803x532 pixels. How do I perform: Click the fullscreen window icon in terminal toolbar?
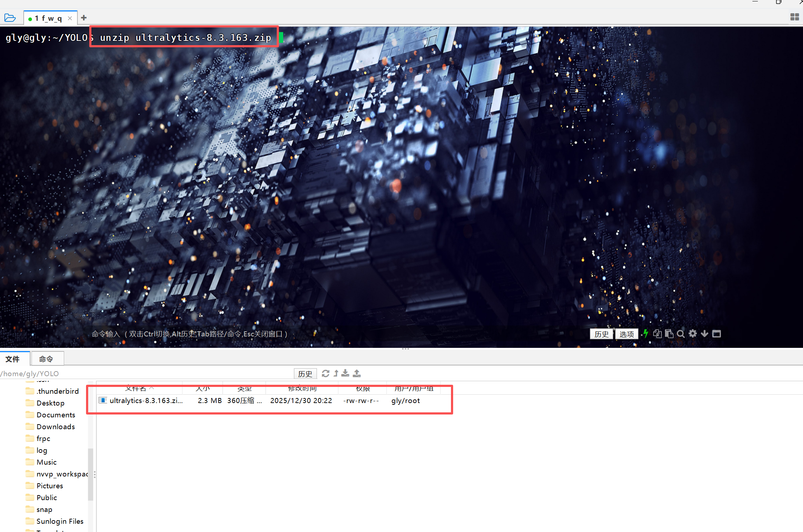[x=716, y=334]
